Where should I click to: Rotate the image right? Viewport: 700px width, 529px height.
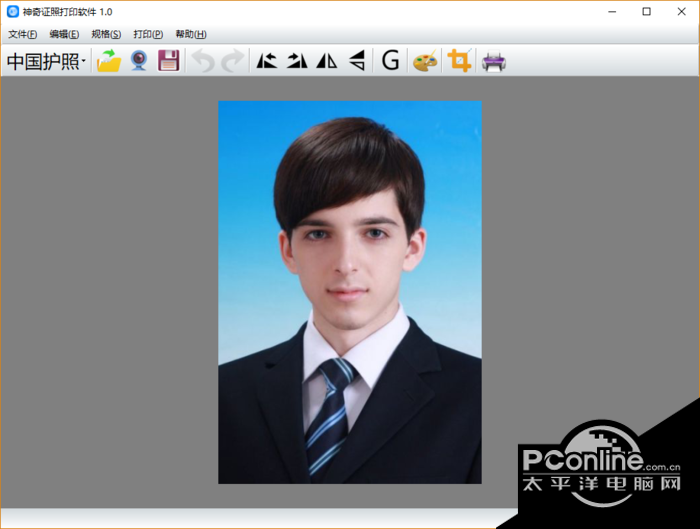[x=297, y=61]
